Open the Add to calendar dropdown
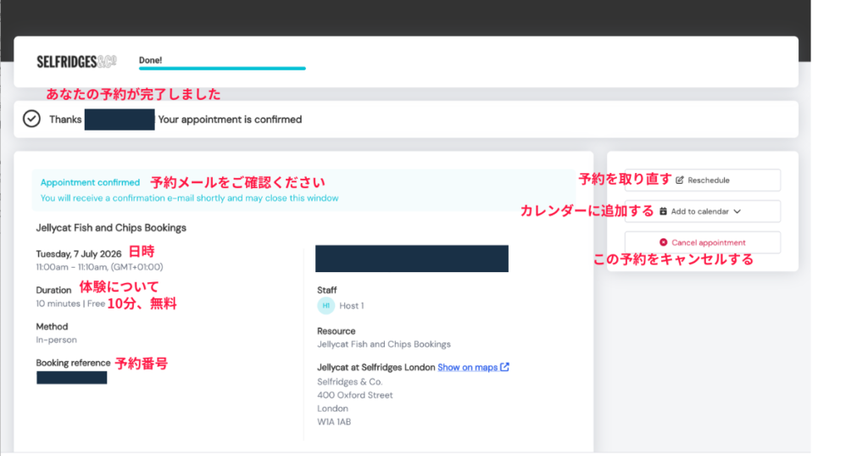Viewport: 868px width, 456px height. [x=703, y=211]
